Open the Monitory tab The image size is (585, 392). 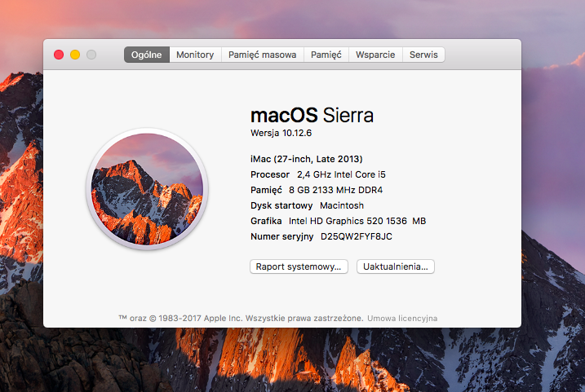(x=195, y=55)
